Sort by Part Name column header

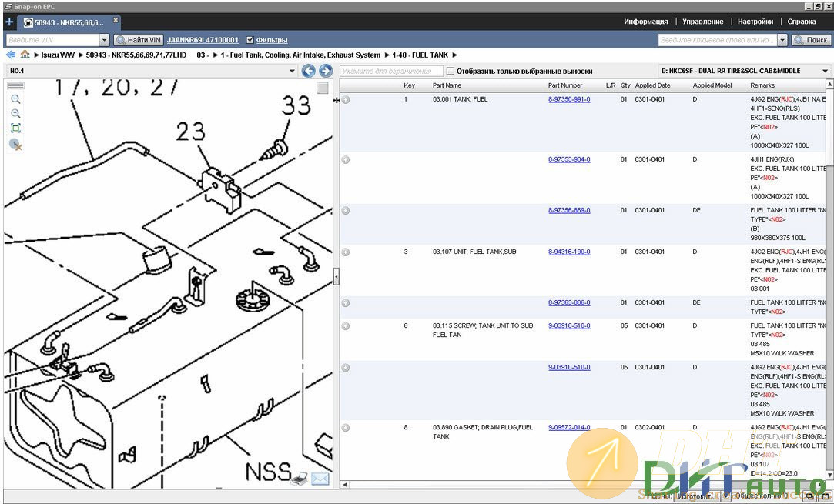point(447,85)
